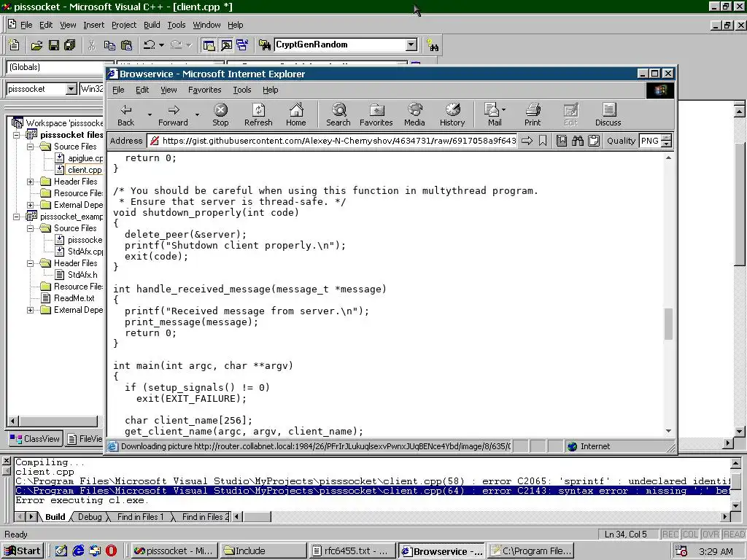Click the Media button in Internet Explorer
This screenshot has height=560, width=747.
click(414, 115)
